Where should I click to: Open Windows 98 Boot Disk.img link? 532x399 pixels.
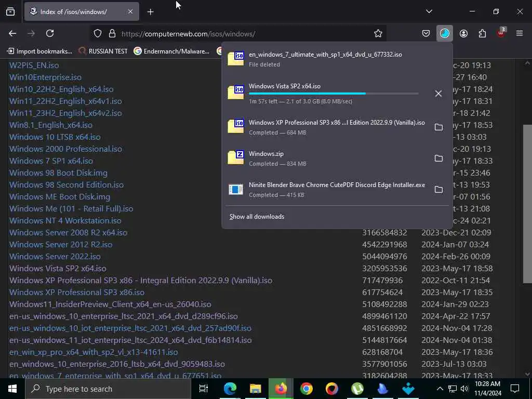58,172
